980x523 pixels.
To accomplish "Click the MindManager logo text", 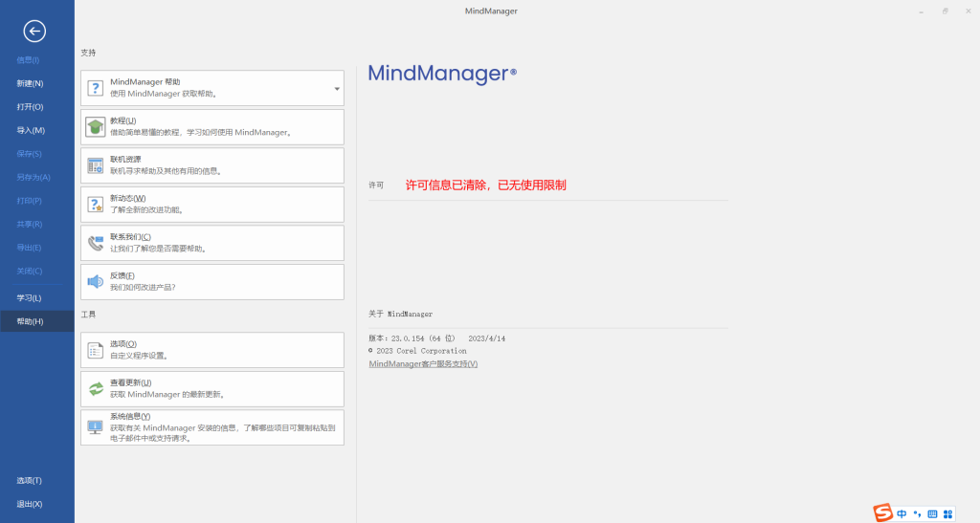I will pos(442,74).
